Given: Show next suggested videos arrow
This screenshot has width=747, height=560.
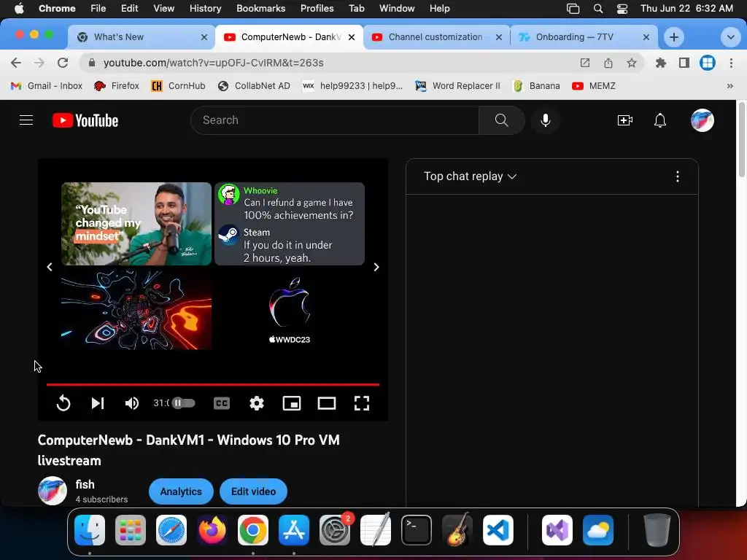Looking at the screenshot, I should (376, 267).
